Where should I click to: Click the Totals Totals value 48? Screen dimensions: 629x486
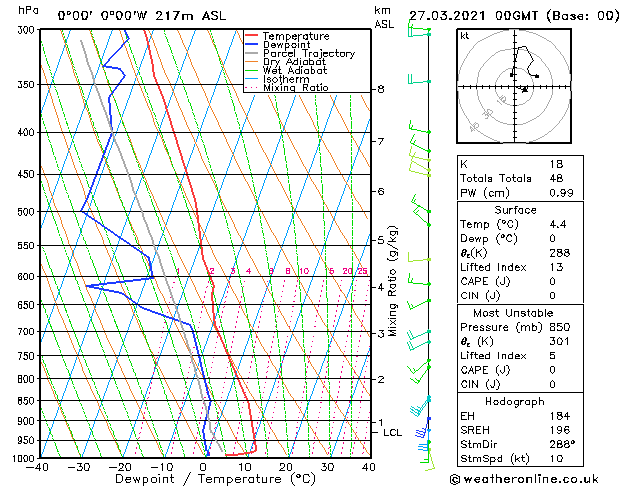(556, 178)
